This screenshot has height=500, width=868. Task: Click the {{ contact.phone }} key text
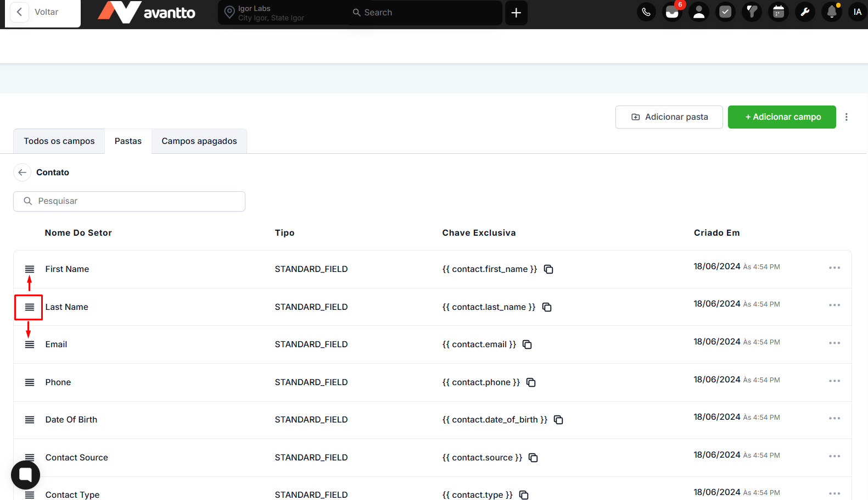(481, 382)
